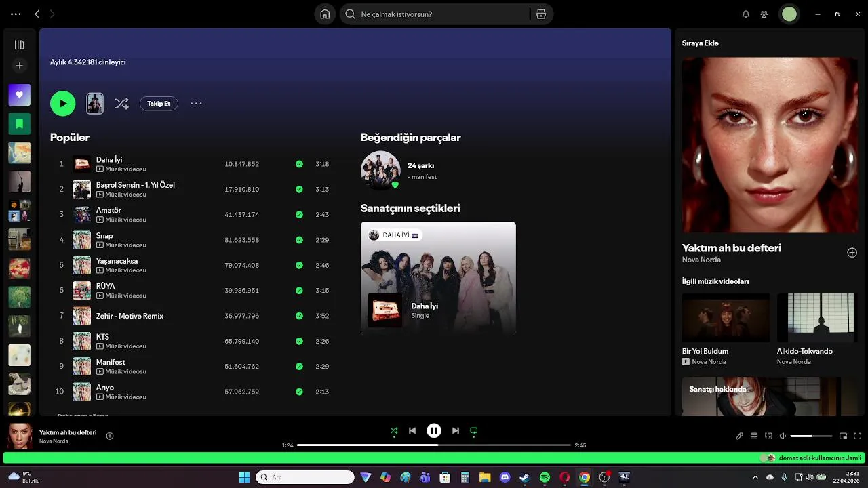Open the green bookmark episodes item

point(19,124)
